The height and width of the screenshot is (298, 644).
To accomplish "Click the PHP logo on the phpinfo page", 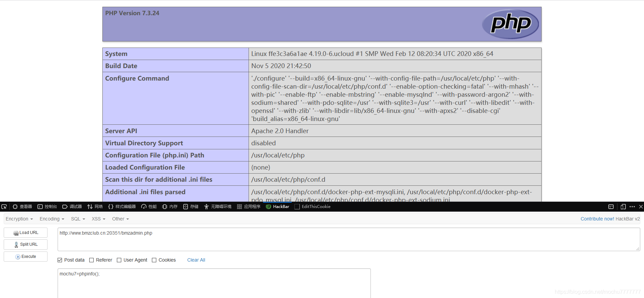I will (x=510, y=24).
